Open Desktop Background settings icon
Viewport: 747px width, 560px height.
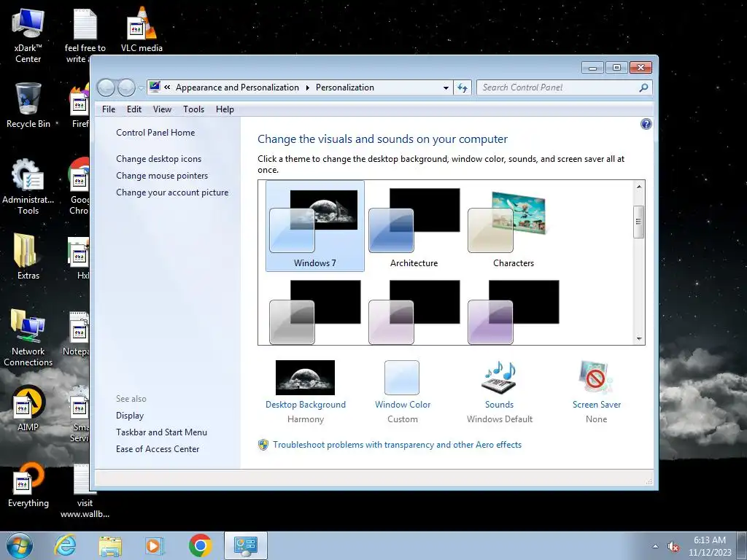tap(306, 378)
